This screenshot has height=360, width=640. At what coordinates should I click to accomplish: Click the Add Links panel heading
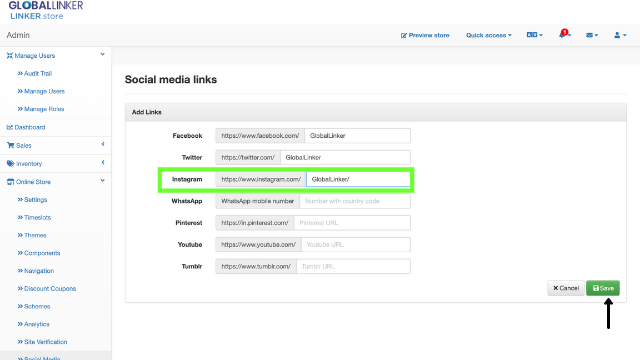(147, 112)
